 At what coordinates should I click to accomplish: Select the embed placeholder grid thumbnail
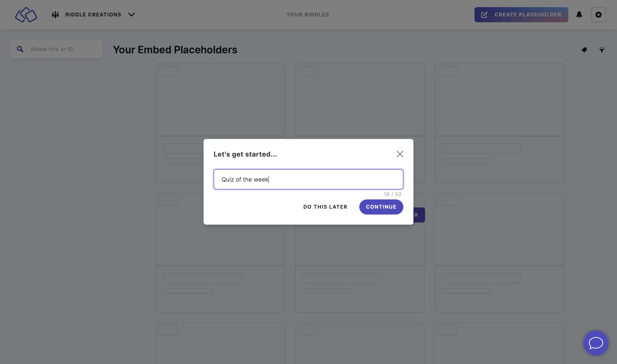[220, 100]
